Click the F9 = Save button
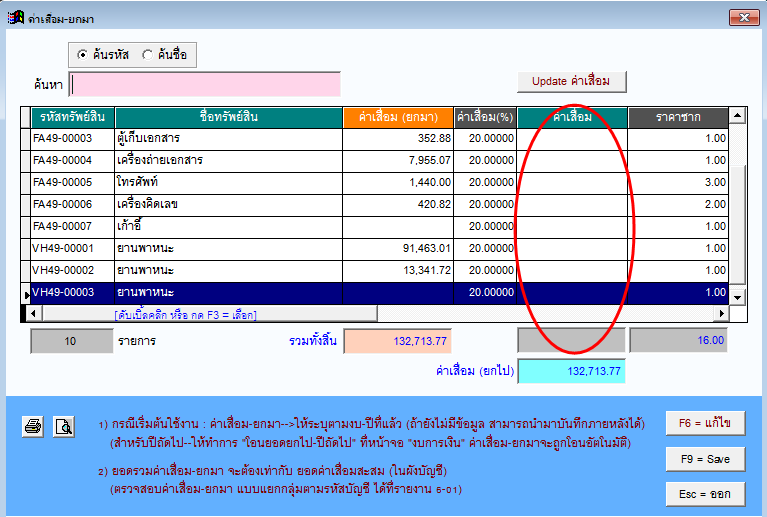This screenshot has height=517, width=767. point(705,459)
